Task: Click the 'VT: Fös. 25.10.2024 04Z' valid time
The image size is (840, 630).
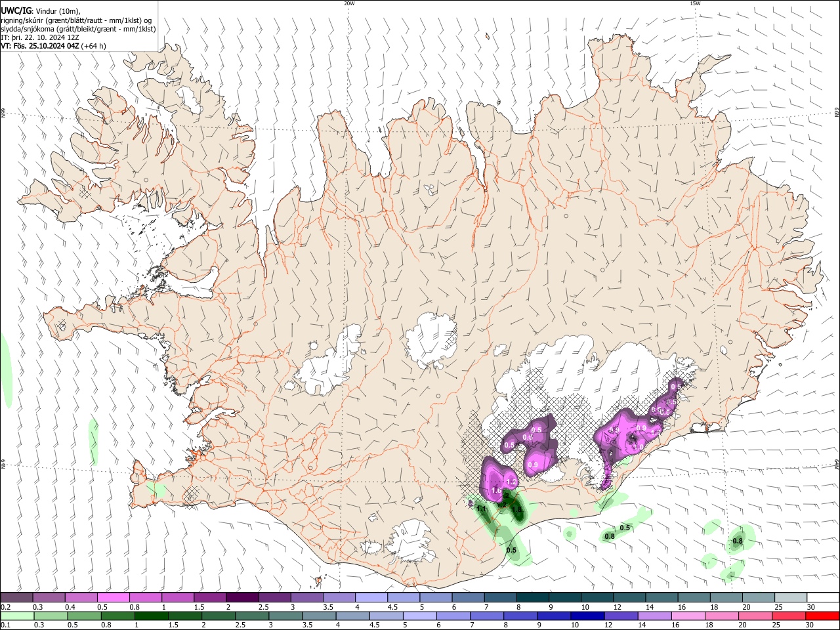Action: (41, 47)
